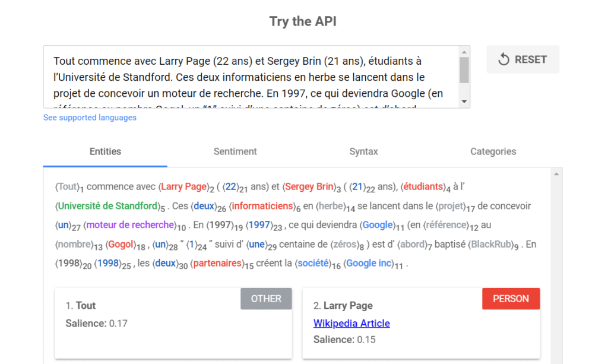Click the 'Google' entity after deviendra
The image size is (608, 364).
point(377,225)
